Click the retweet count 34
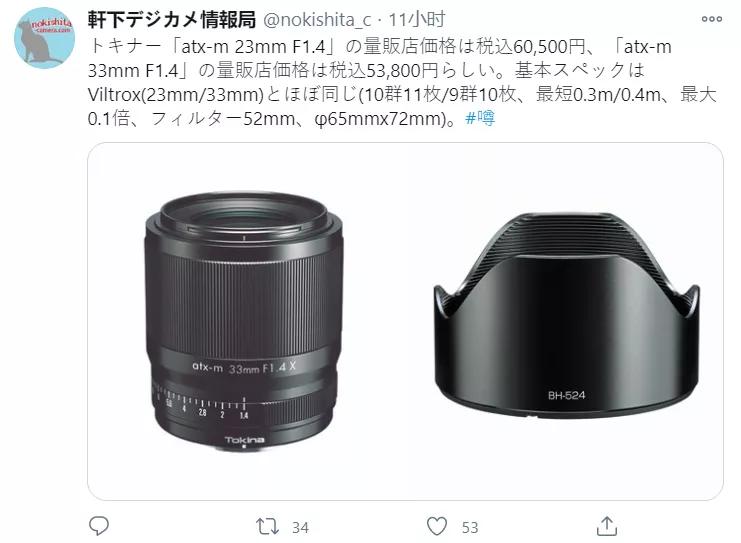The height and width of the screenshot is (543, 741). pyautogui.click(x=300, y=527)
